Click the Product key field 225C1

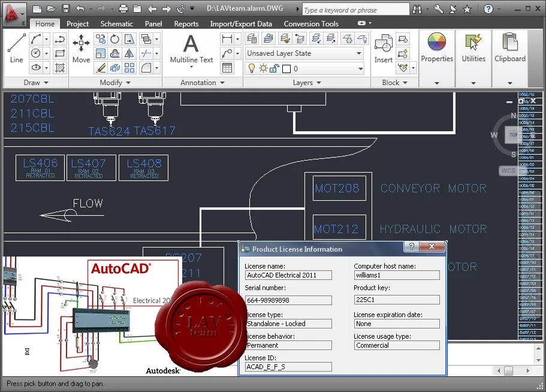[397, 300]
